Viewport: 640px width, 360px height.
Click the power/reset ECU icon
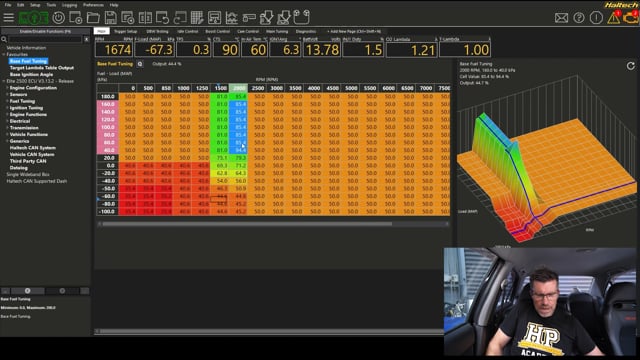59,18
